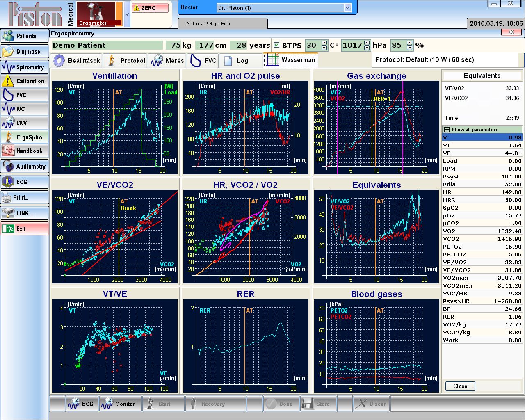Select the RER parameter row
The image size is (525, 420).
[482, 317]
